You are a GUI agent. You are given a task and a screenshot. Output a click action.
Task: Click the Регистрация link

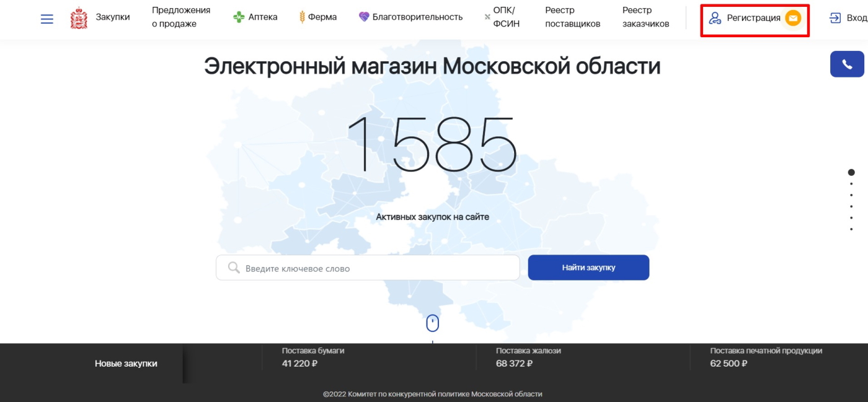coord(753,18)
